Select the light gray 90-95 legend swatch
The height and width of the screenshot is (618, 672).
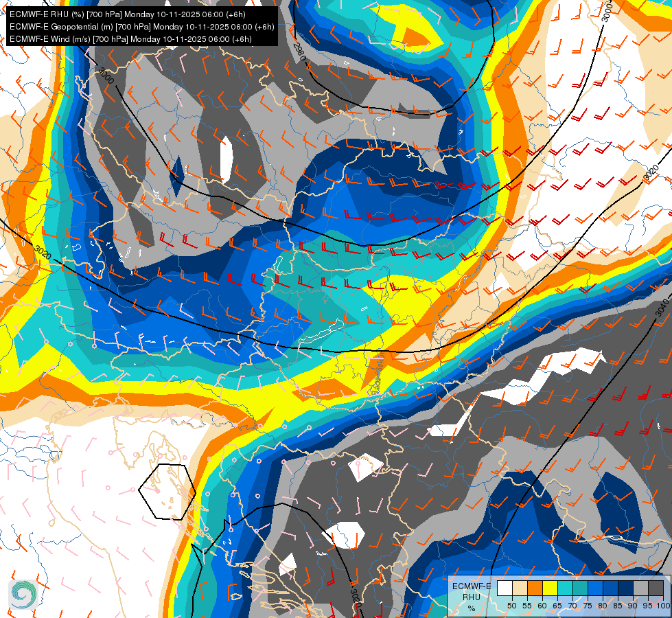pyautogui.click(x=641, y=588)
